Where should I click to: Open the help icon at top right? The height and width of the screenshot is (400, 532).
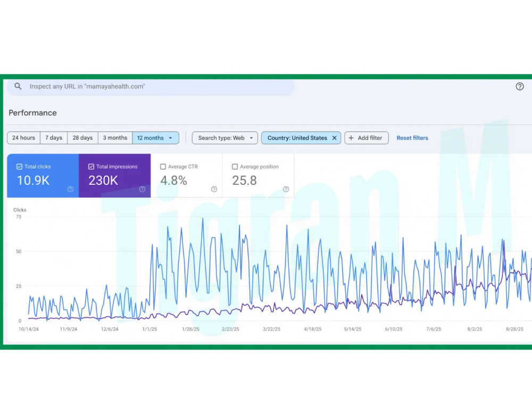point(519,86)
